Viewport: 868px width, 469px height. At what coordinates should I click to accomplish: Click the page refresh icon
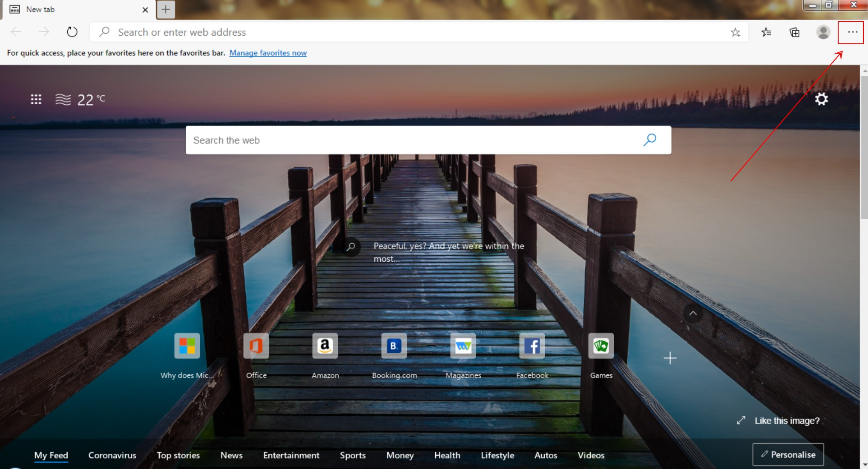pyautogui.click(x=72, y=31)
